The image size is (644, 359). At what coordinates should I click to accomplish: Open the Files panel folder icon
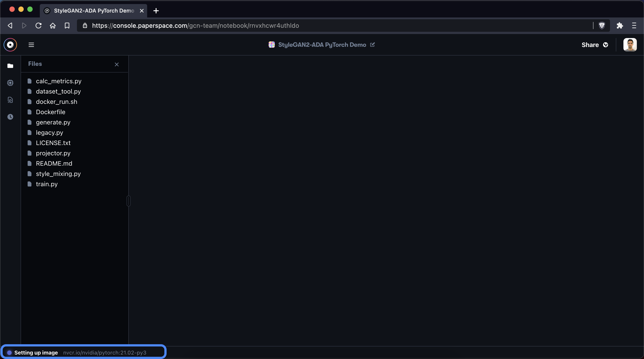10,66
